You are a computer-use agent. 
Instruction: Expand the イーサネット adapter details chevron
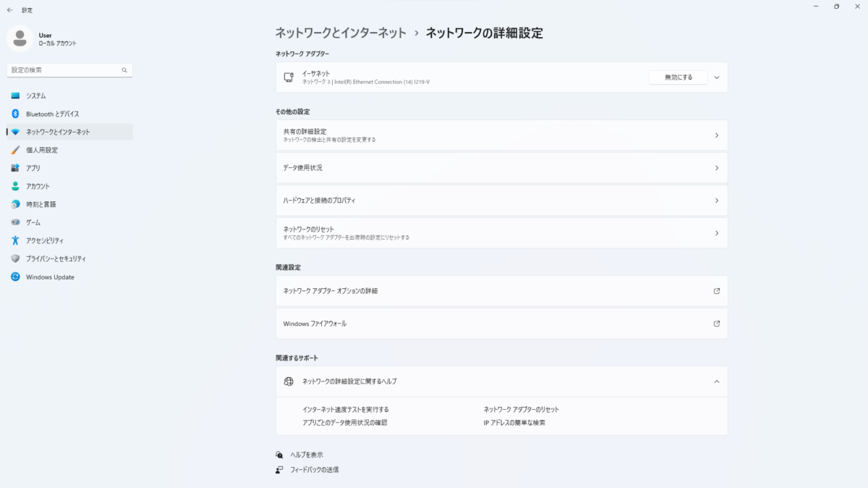(x=717, y=77)
